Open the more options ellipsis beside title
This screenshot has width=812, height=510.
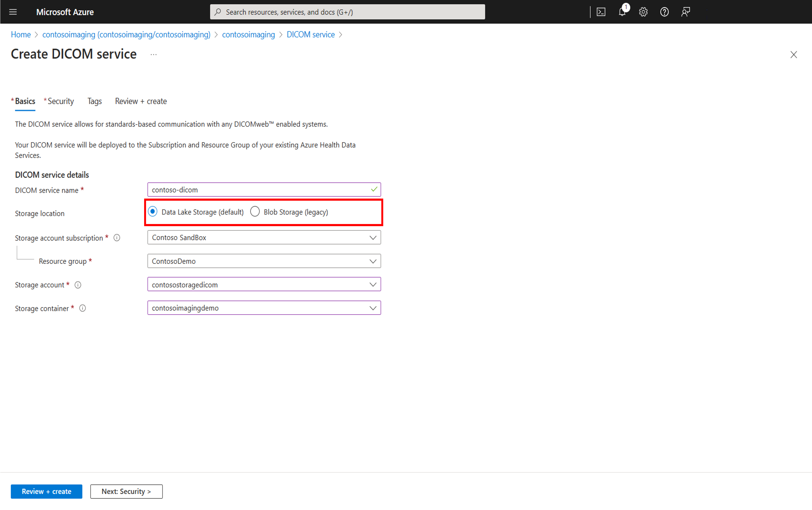pos(154,55)
